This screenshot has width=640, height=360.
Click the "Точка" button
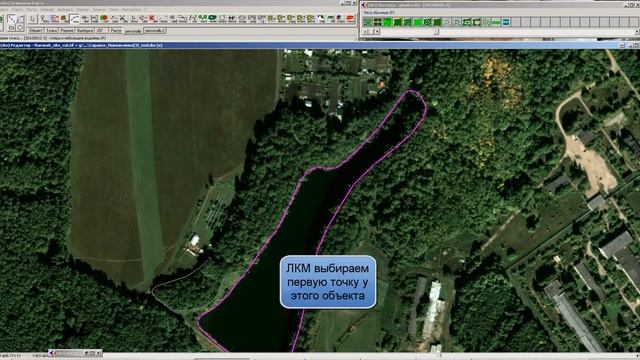[x=51, y=31]
